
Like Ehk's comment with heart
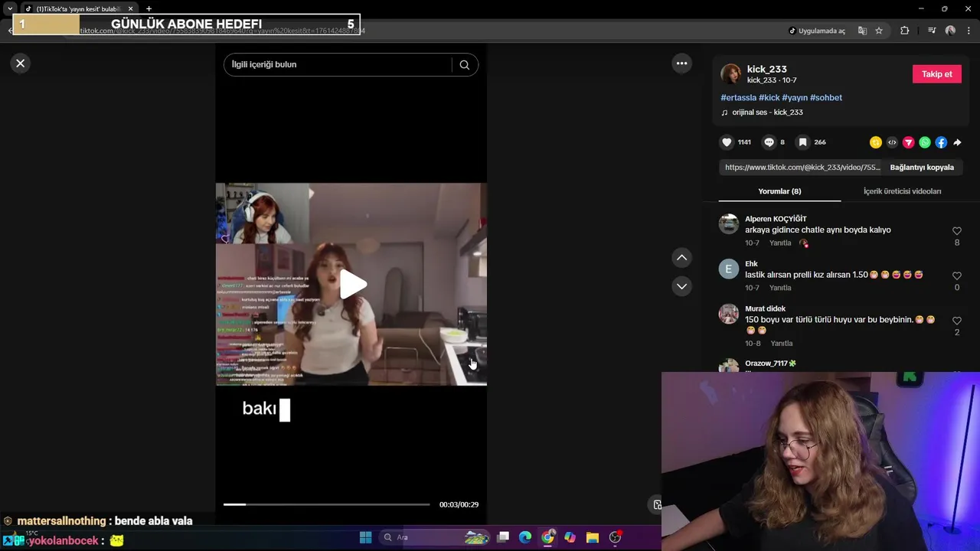tap(956, 276)
